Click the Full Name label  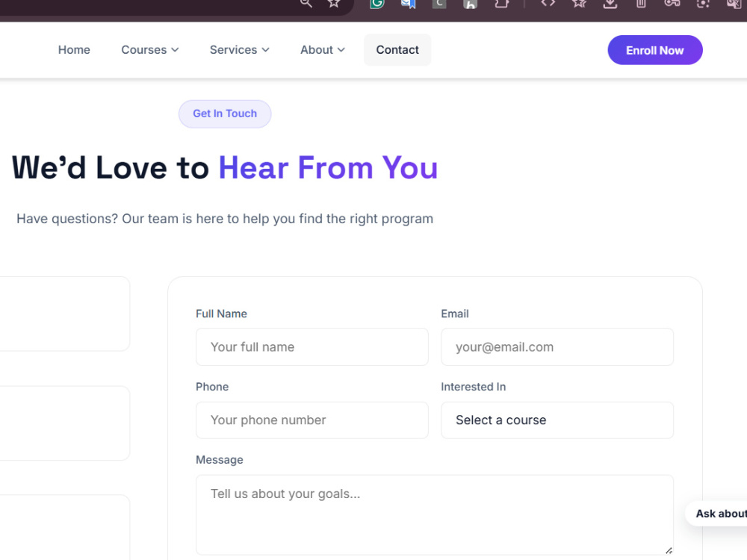coord(222,314)
